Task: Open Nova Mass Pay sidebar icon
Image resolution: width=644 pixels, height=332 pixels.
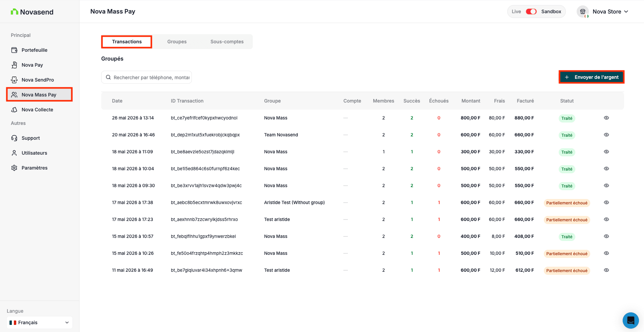Action: click(x=14, y=95)
